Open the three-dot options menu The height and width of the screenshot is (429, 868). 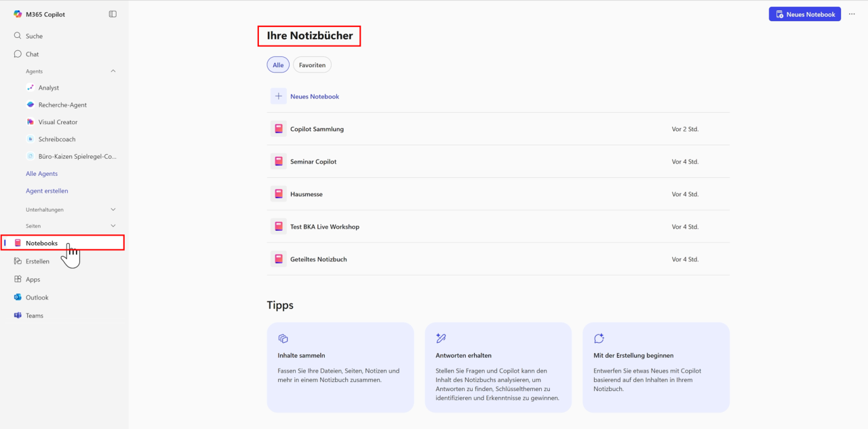pyautogui.click(x=852, y=14)
